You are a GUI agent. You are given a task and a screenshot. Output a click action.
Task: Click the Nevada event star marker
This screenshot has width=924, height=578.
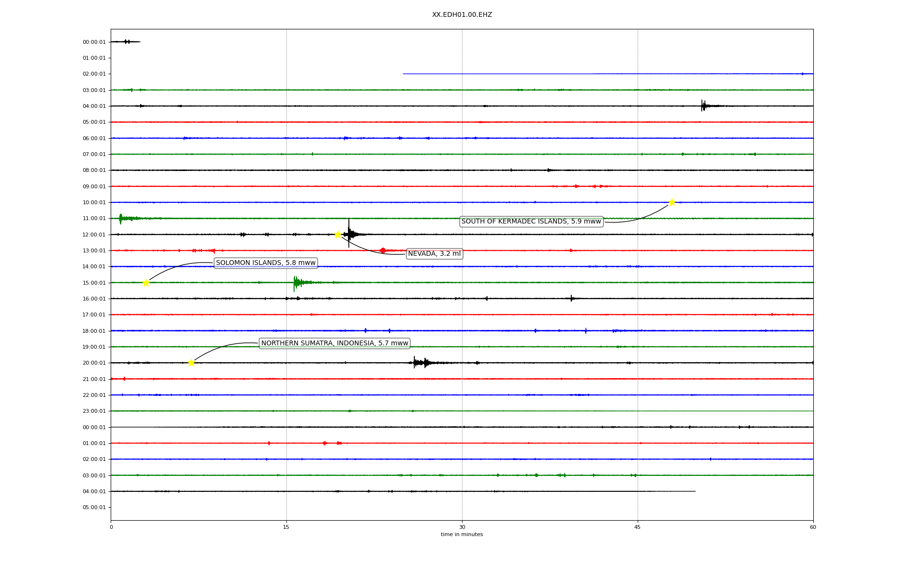point(338,235)
